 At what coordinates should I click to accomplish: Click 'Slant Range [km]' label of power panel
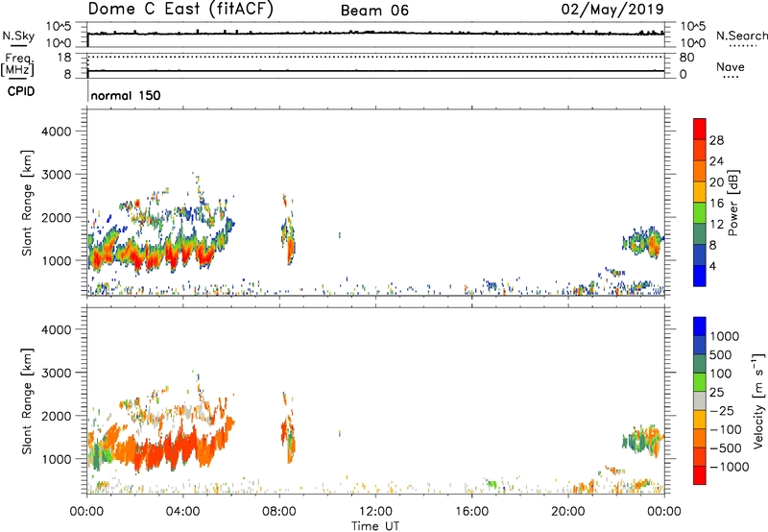pyautogui.click(x=27, y=203)
